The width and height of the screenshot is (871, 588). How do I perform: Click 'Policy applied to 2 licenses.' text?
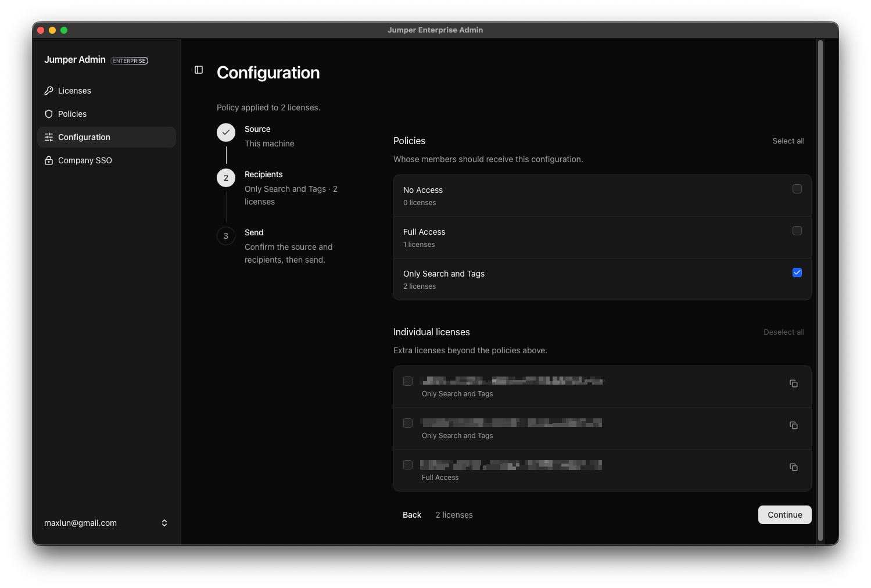pos(268,107)
